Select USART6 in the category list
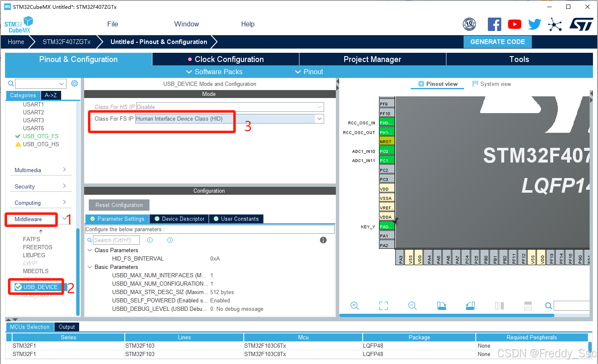The image size is (598, 364). (x=34, y=128)
